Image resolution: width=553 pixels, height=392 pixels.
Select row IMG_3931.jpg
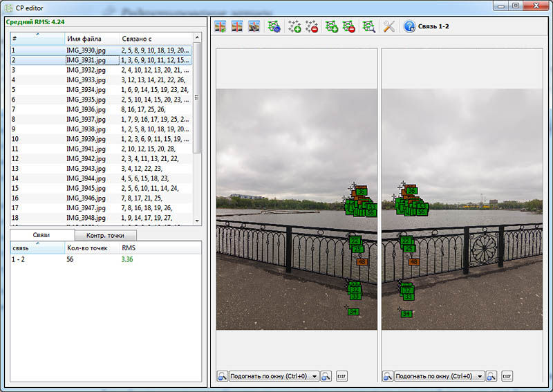[102, 60]
